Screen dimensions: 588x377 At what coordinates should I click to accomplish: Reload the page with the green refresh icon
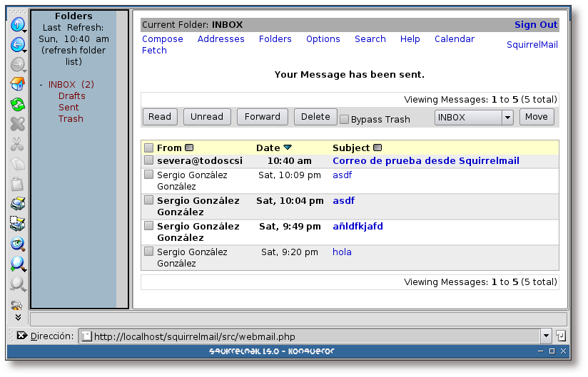17,104
